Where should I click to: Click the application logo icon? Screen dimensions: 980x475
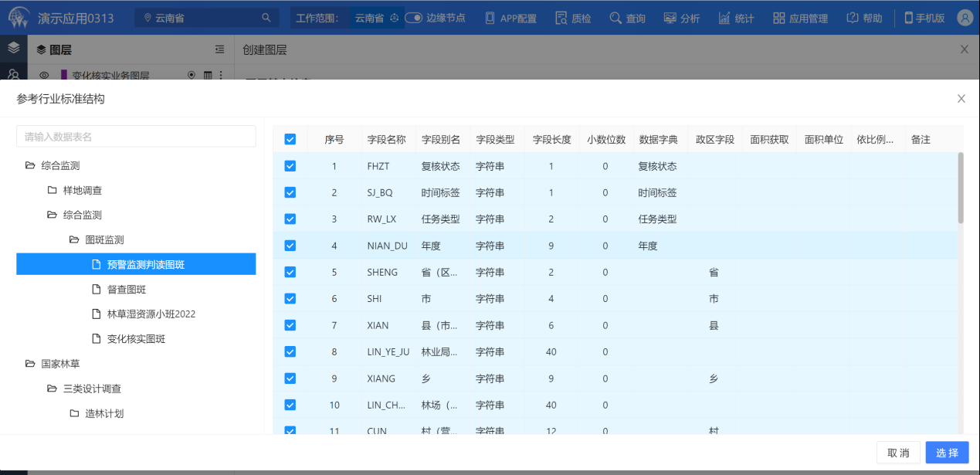19,17
